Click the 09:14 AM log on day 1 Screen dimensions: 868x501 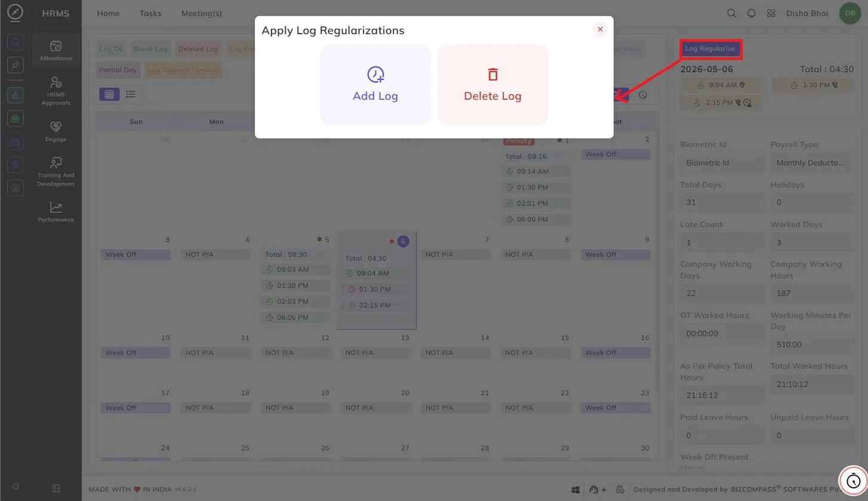point(536,171)
